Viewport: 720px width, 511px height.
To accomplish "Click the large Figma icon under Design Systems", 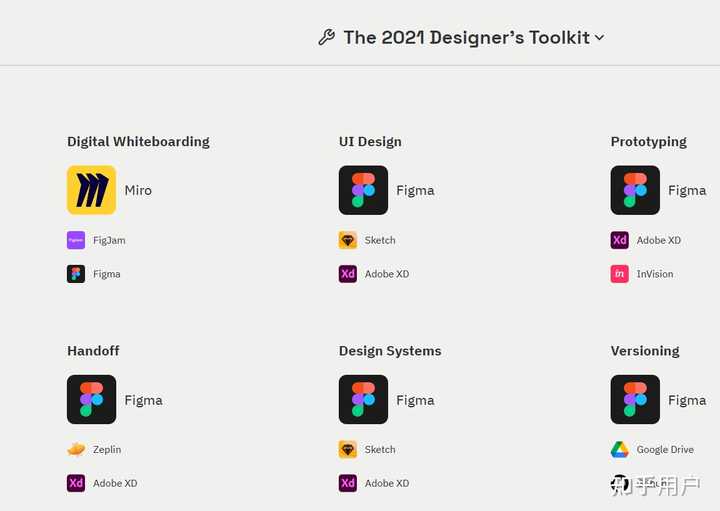I will 363,400.
